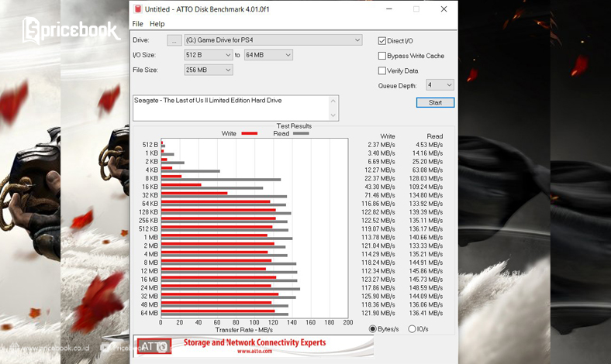Open the File menu
611x364 pixels.
pyautogui.click(x=137, y=24)
